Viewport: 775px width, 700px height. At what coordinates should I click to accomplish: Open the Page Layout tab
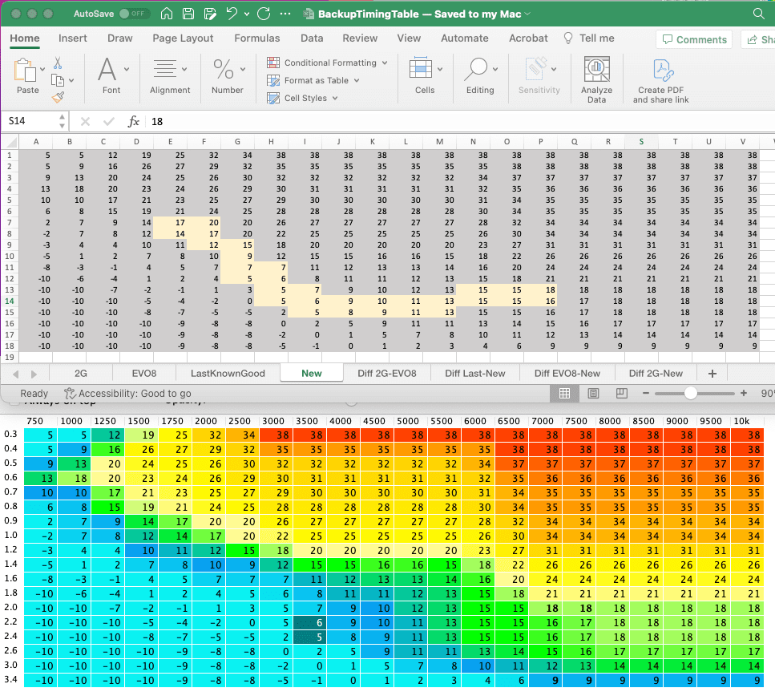[x=183, y=38]
